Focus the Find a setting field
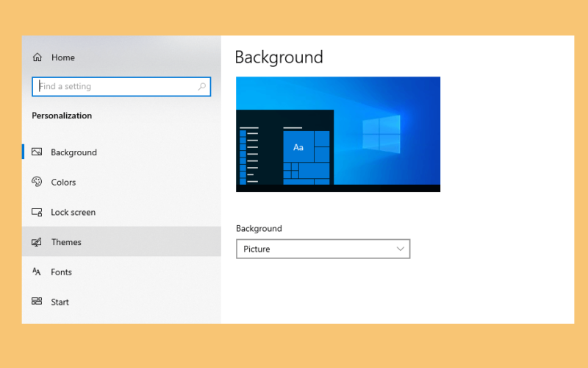This screenshot has height=368, width=588. (121, 86)
